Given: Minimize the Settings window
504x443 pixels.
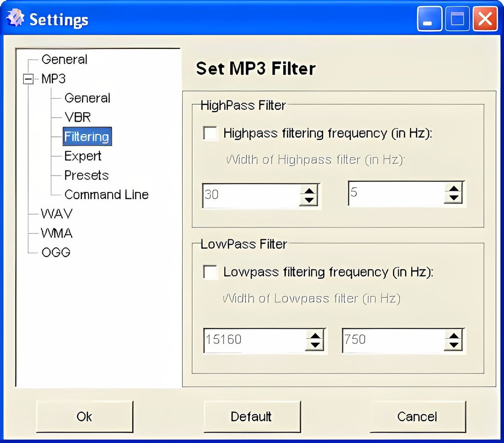Looking at the screenshot, I should [x=429, y=19].
